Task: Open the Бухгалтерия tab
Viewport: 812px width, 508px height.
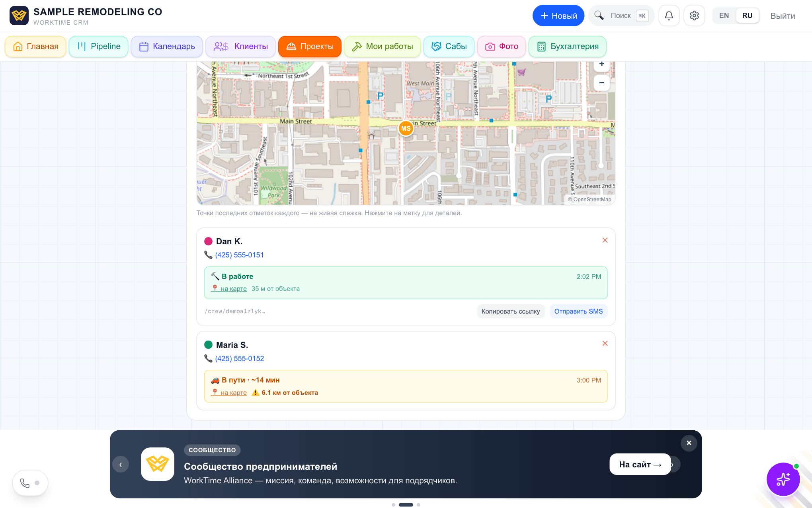Action: (568, 47)
